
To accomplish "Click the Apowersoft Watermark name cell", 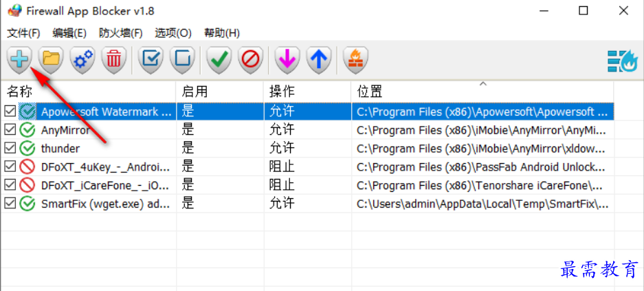I will [x=107, y=111].
